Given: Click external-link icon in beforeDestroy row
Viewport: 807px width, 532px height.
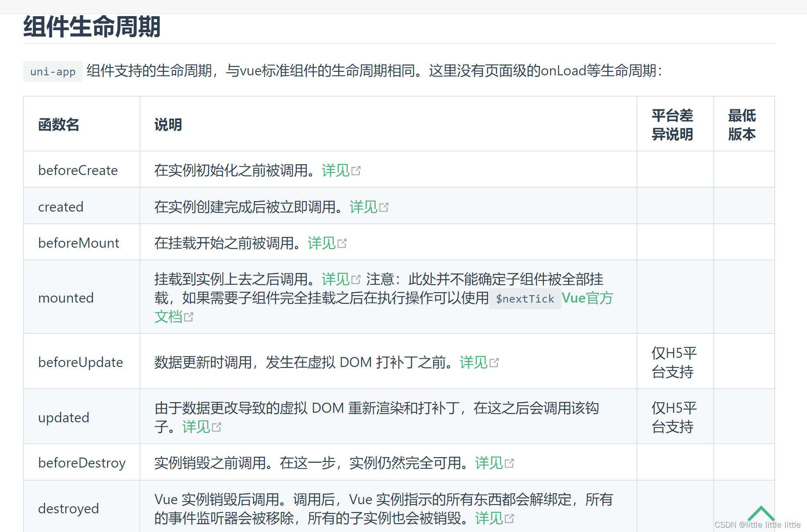Looking at the screenshot, I should click(x=509, y=463).
